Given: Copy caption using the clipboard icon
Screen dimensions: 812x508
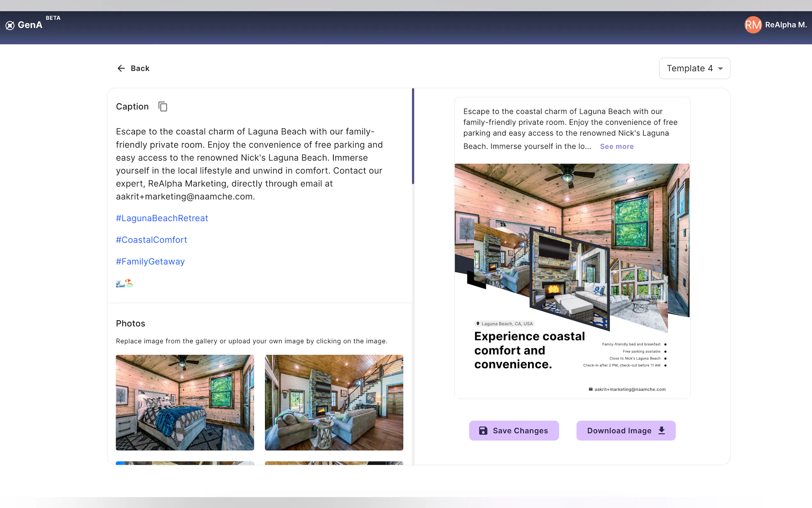Looking at the screenshot, I should pos(163,107).
